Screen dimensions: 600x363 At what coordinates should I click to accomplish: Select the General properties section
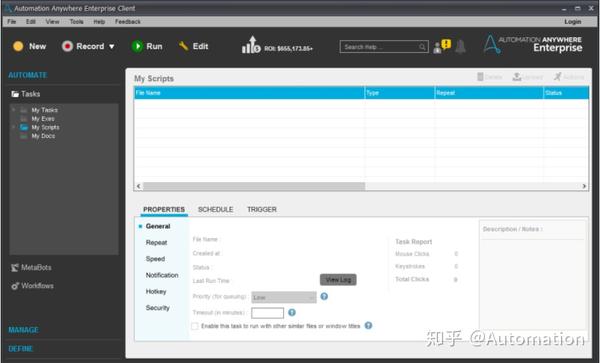pyautogui.click(x=158, y=226)
